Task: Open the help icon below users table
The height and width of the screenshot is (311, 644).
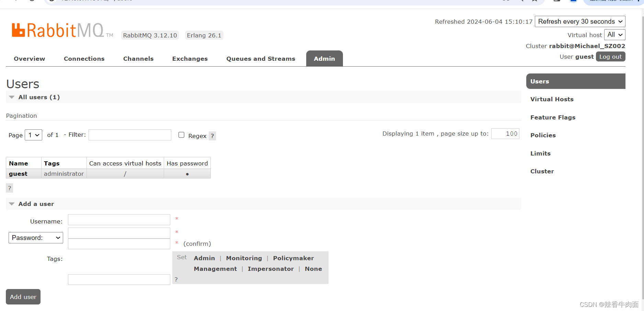Action: pos(10,188)
